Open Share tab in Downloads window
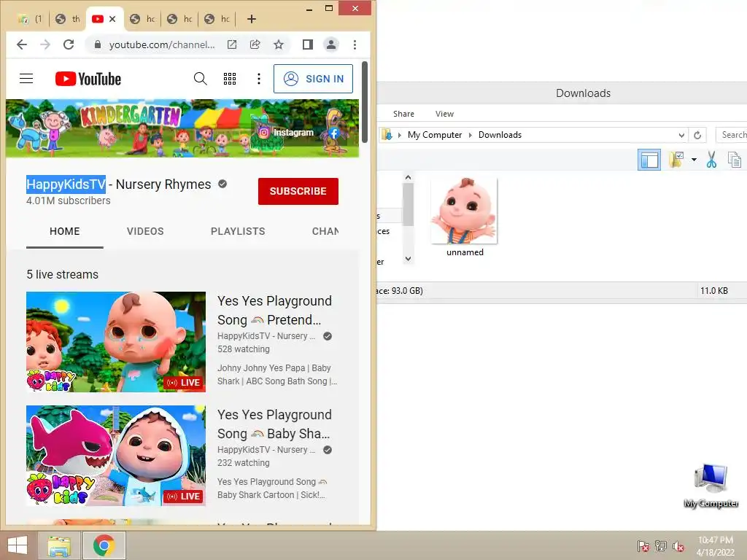 [x=403, y=114]
